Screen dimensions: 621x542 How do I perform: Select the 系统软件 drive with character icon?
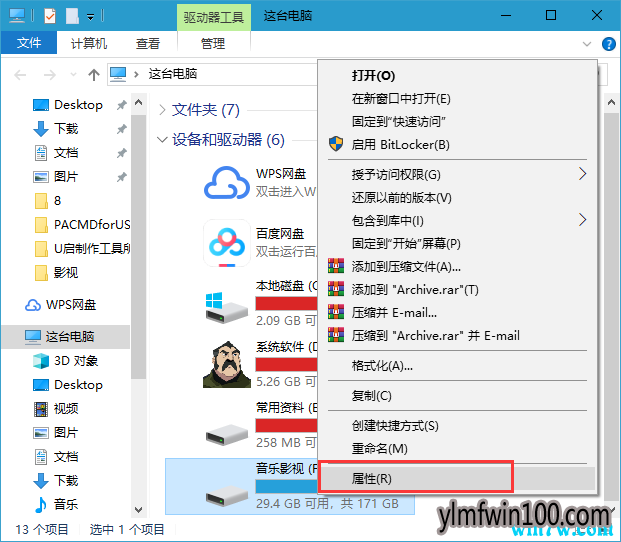[227, 364]
